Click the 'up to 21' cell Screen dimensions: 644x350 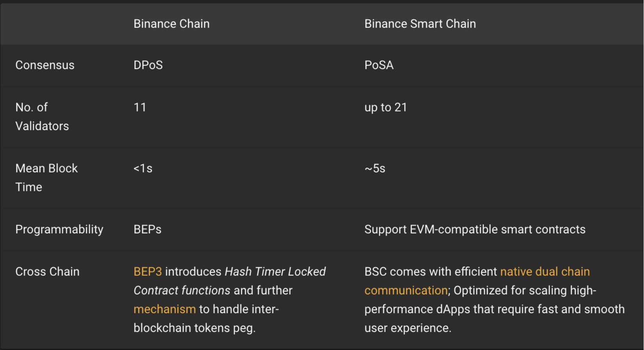tap(386, 107)
